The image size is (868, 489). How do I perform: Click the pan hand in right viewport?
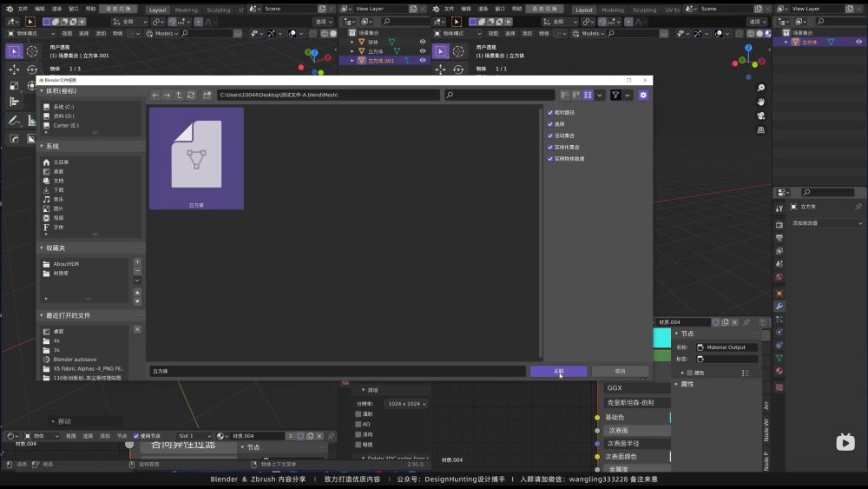(x=761, y=102)
